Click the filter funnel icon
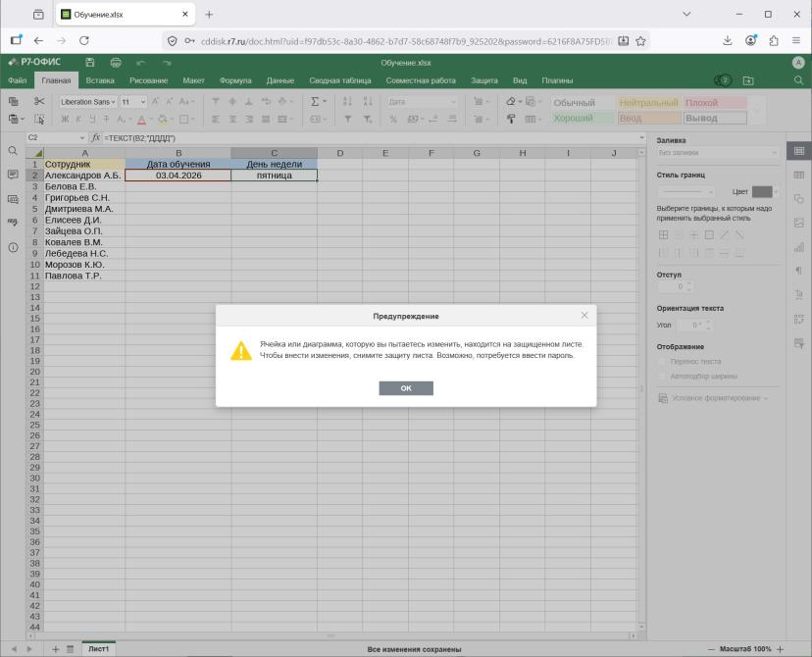The height and width of the screenshot is (657, 812). 347,119
